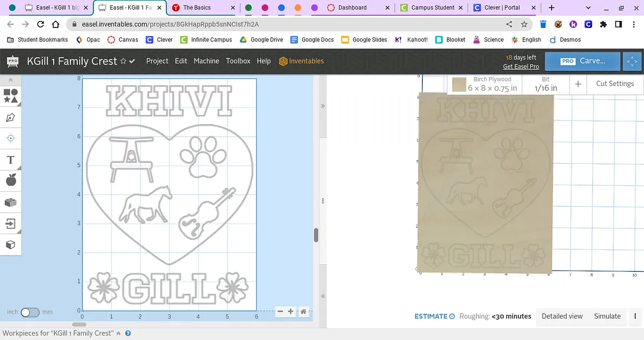
Task: Select the Text tool
Action: click(11, 160)
